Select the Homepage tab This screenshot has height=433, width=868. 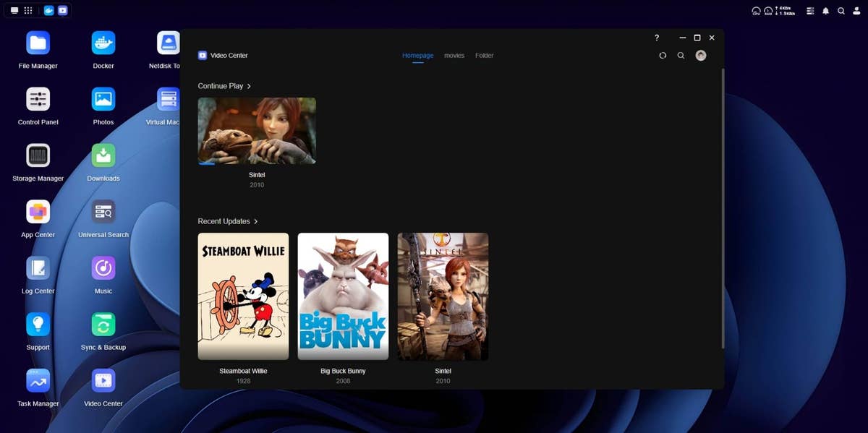click(417, 56)
